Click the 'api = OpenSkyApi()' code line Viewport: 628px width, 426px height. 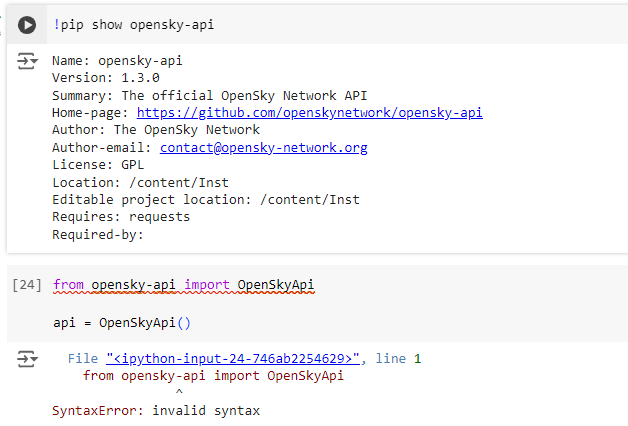122,323
